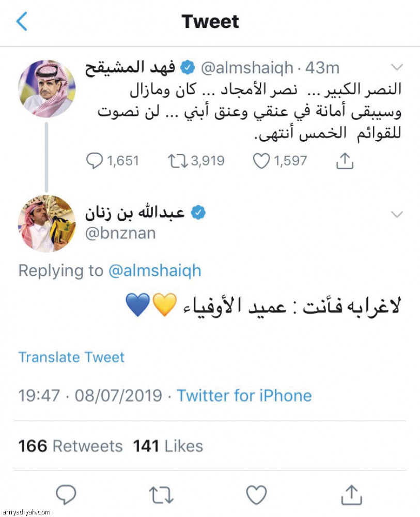Image resolution: width=420 pixels, height=517 pixels.
Task: Share the bottom tweet
Action: pyautogui.click(x=353, y=495)
